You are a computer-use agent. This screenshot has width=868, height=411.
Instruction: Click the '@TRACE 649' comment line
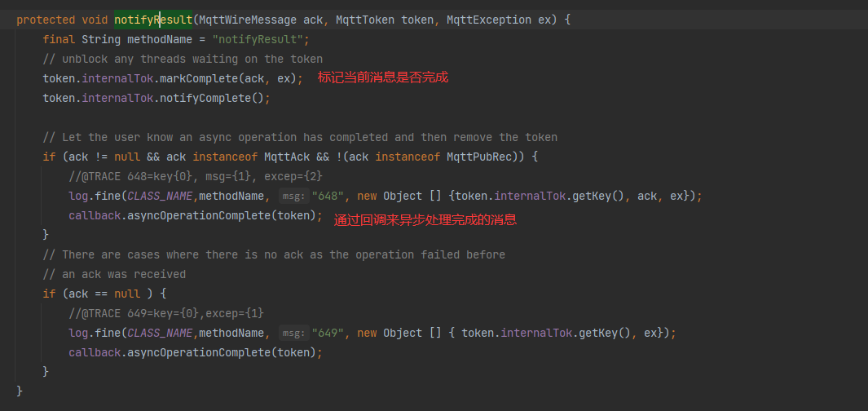(166, 313)
